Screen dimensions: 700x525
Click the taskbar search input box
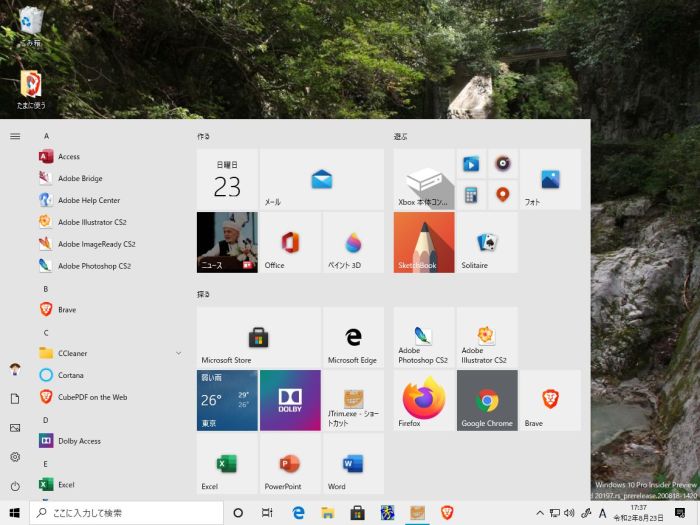click(x=130, y=513)
